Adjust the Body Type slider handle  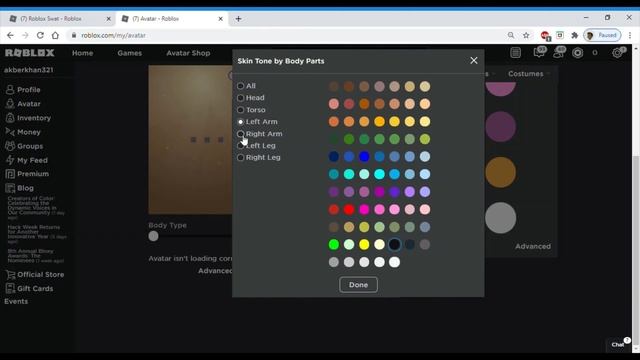pos(153,236)
